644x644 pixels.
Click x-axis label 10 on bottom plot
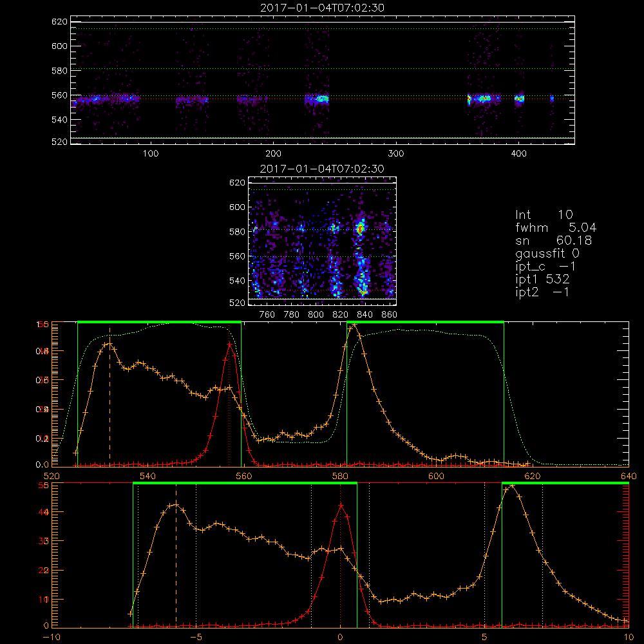click(x=629, y=638)
